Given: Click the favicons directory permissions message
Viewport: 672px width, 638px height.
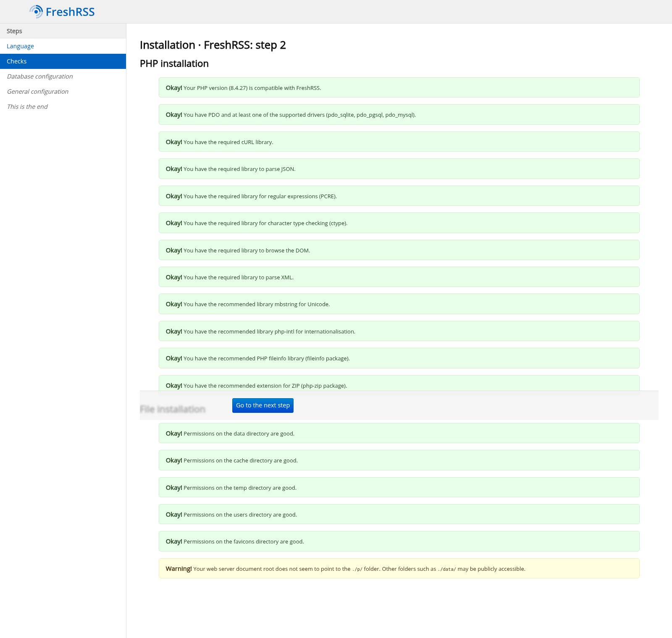Looking at the screenshot, I should pos(399,541).
